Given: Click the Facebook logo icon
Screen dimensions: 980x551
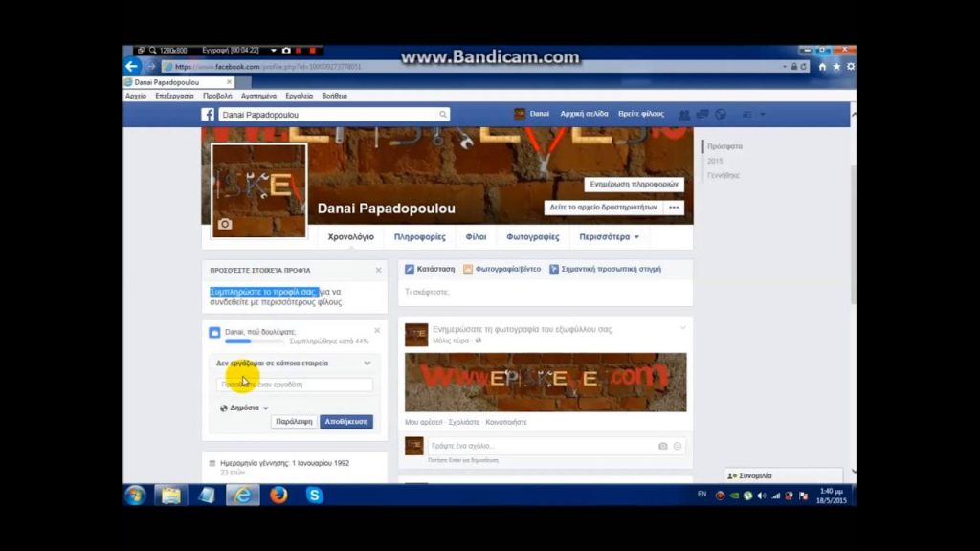Looking at the screenshot, I should point(208,115).
